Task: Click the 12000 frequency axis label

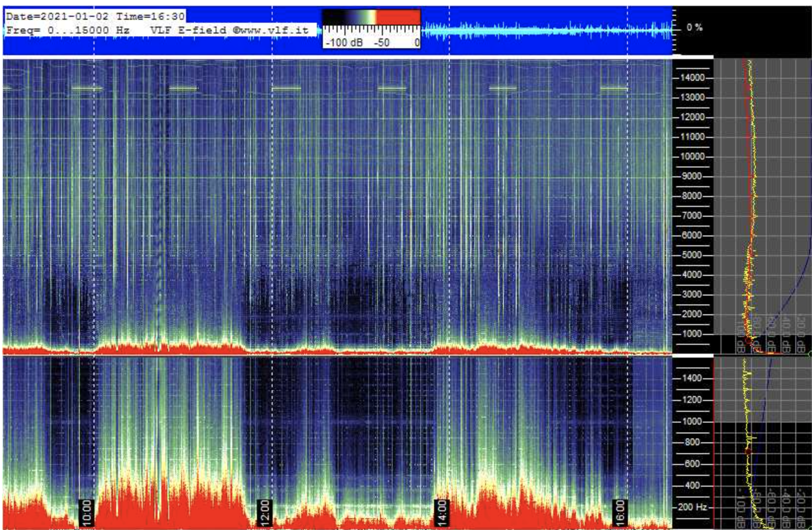Action: click(x=692, y=117)
